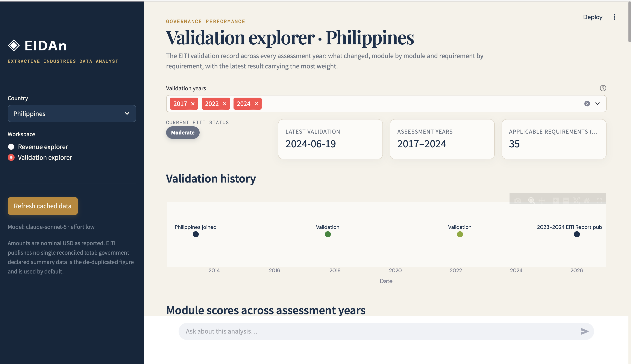The height and width of the screenshot is (364, 631).
Task: Click the 2022 light green Validation marker
Action: point(460,234)
